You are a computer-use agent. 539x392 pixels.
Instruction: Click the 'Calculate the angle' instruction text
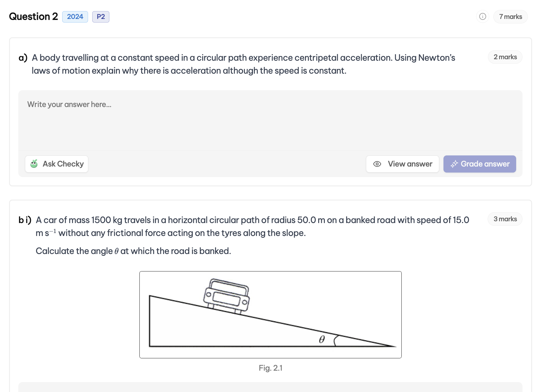133,251
